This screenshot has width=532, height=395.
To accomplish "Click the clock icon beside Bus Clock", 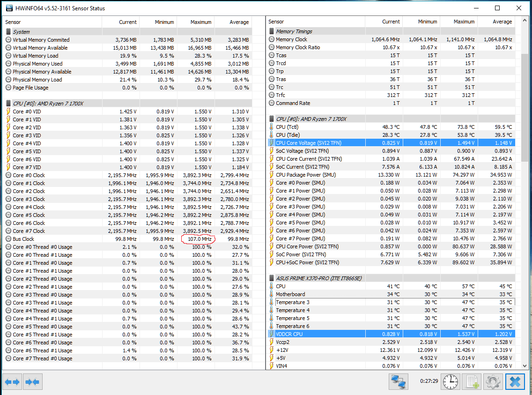I will pyautogui.click(x=8, y=239).
